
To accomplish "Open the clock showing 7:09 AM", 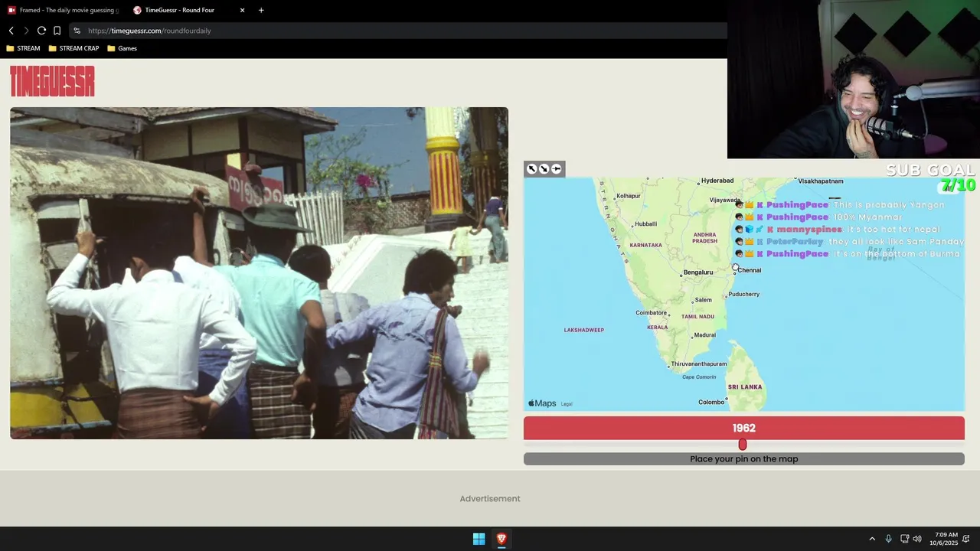I will (944, 539).
